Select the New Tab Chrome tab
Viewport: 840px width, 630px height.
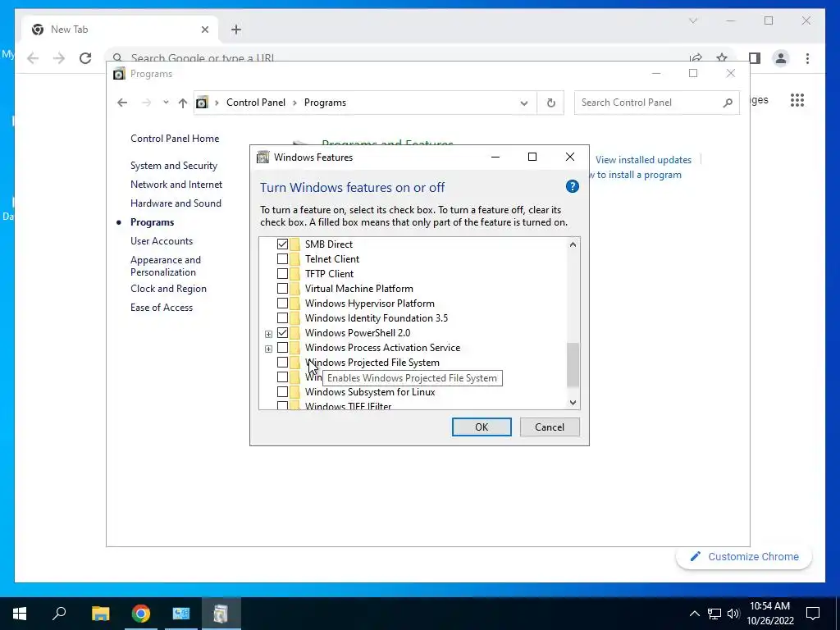(120, 30)
